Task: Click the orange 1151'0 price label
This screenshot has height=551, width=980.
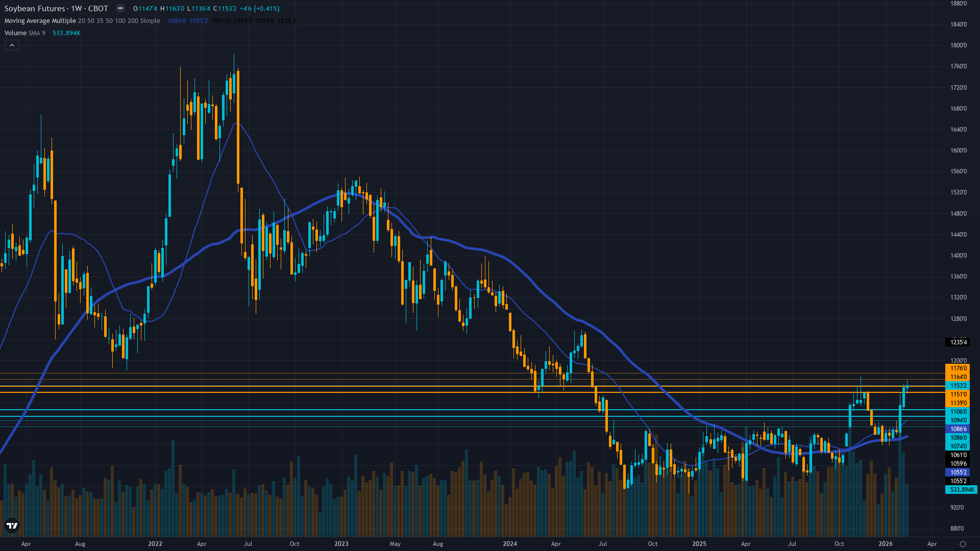Action: pyautogui.click(x=958, y=394)
